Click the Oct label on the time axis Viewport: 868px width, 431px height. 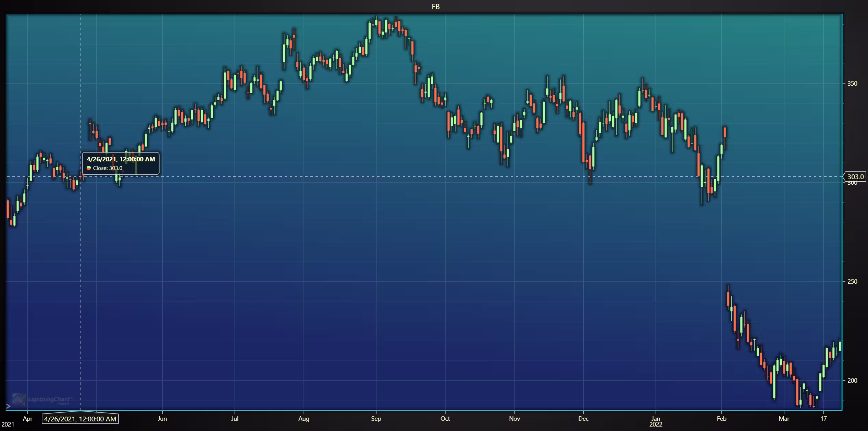point(445,419)
